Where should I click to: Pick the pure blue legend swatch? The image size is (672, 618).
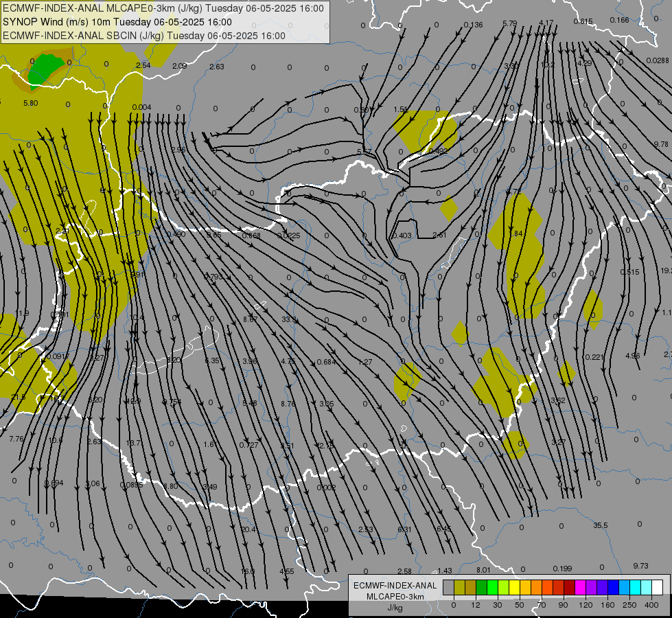point(614,587)
